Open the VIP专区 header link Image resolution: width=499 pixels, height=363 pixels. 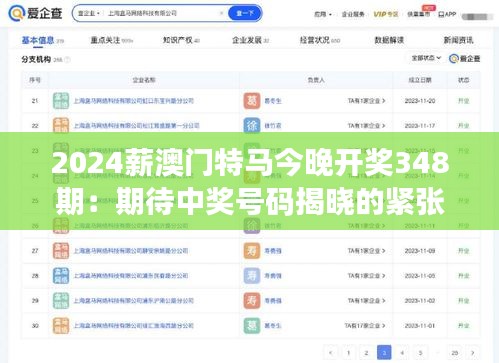tap(386, 14)
